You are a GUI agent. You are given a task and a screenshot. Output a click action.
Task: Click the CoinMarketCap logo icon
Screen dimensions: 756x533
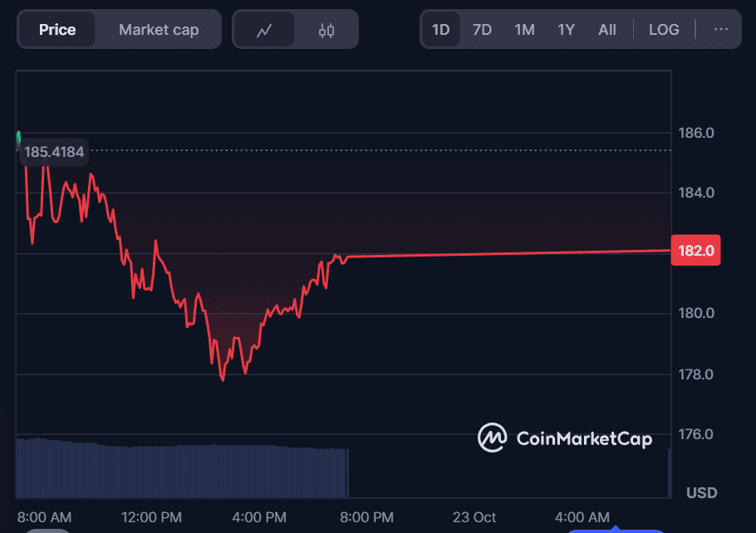pos(492,438)
